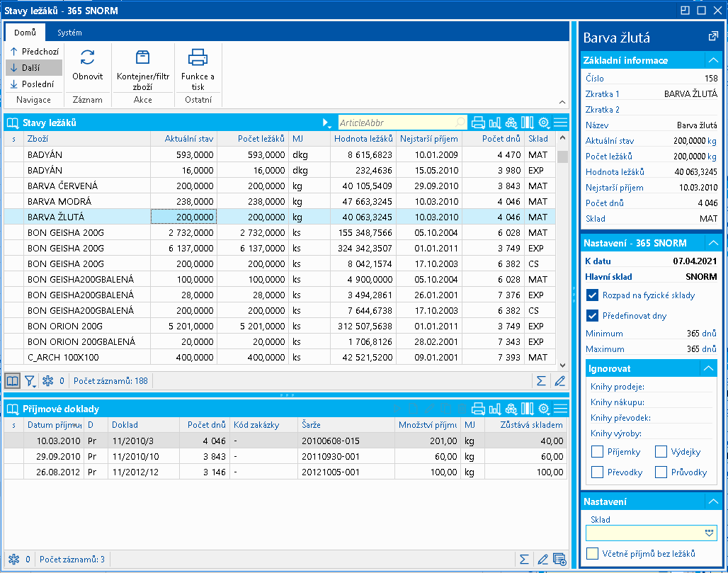Click filter funnel icon below Stavy ležáků table
728x573 pixels.
coord(30,381)
